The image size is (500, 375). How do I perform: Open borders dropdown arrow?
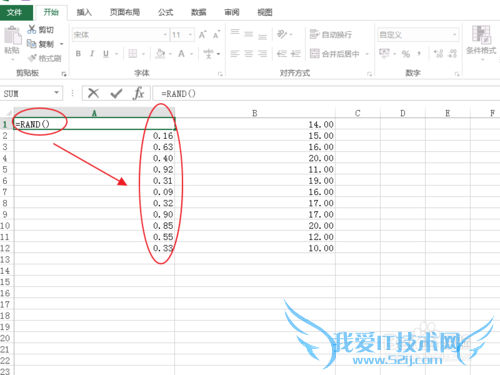tap(143, 54)
